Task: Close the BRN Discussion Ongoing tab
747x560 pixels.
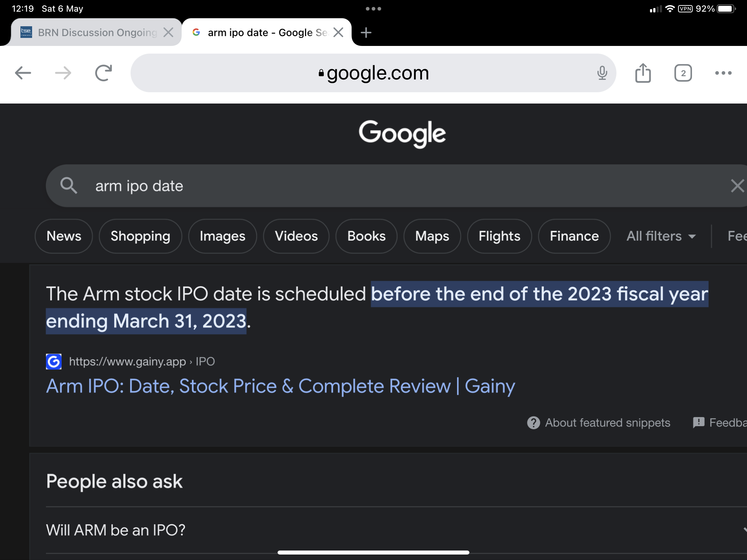Action: coord(168,32)
